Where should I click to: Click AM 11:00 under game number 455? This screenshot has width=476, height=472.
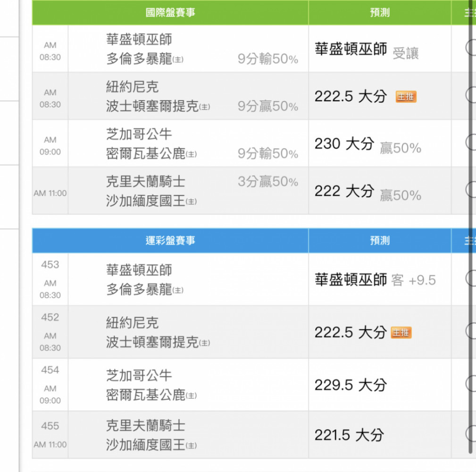click(x=50, y=445)
